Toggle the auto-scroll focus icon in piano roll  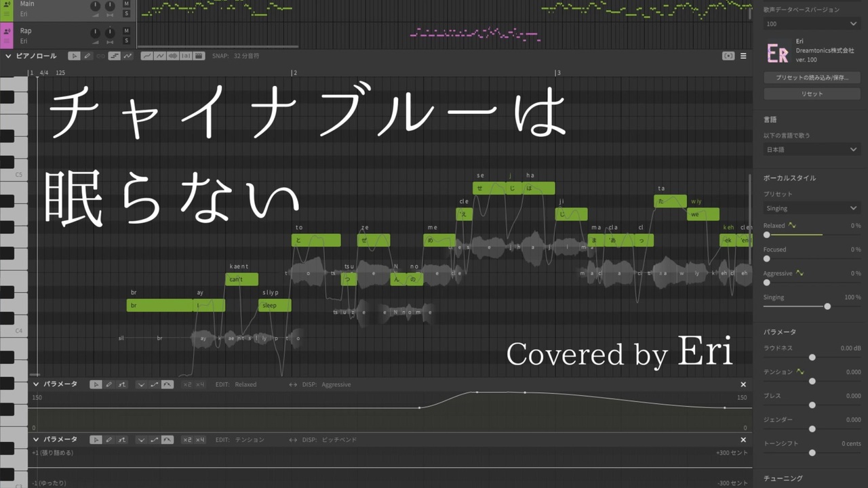click(x=728, y=56)
